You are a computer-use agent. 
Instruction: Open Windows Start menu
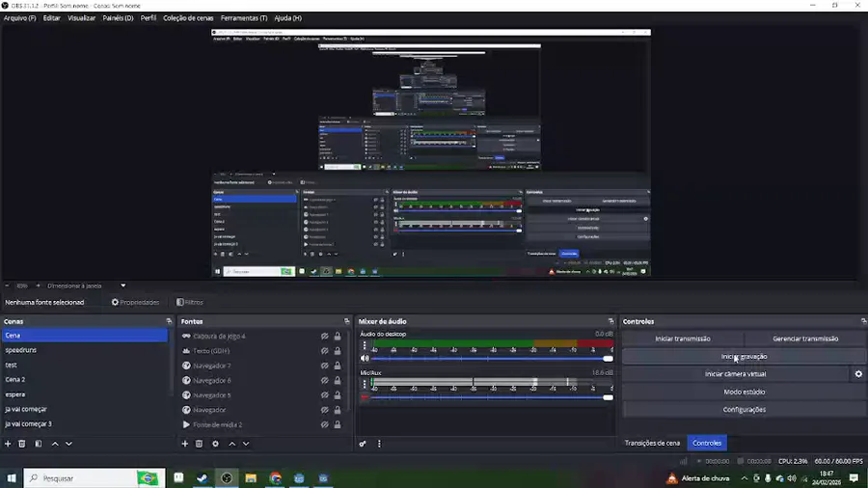coord(11,478)
